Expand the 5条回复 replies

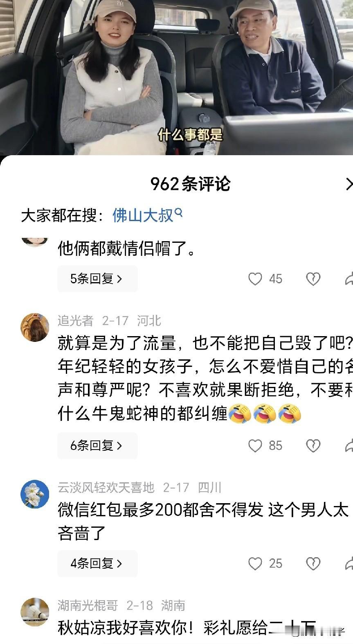(97, 279)
